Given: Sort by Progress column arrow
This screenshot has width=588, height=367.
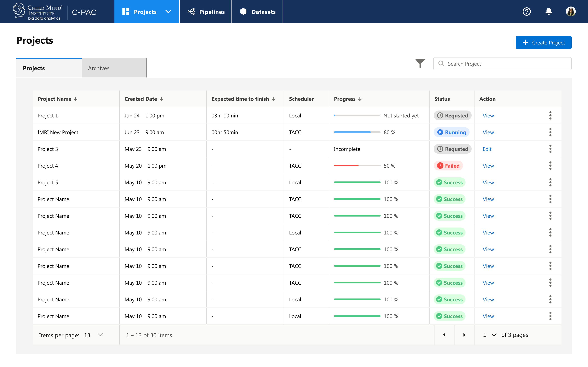Looking at the screenshot, I should click(x=360, y=99).
